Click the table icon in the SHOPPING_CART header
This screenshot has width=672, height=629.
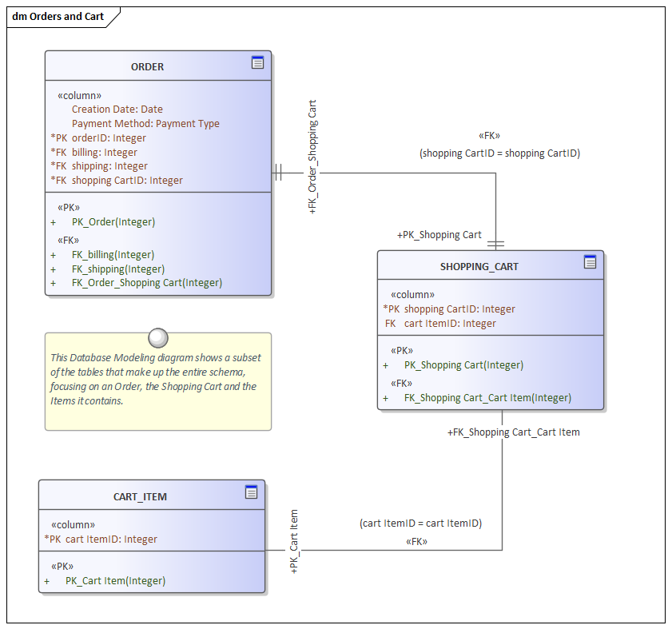point(590,261)
